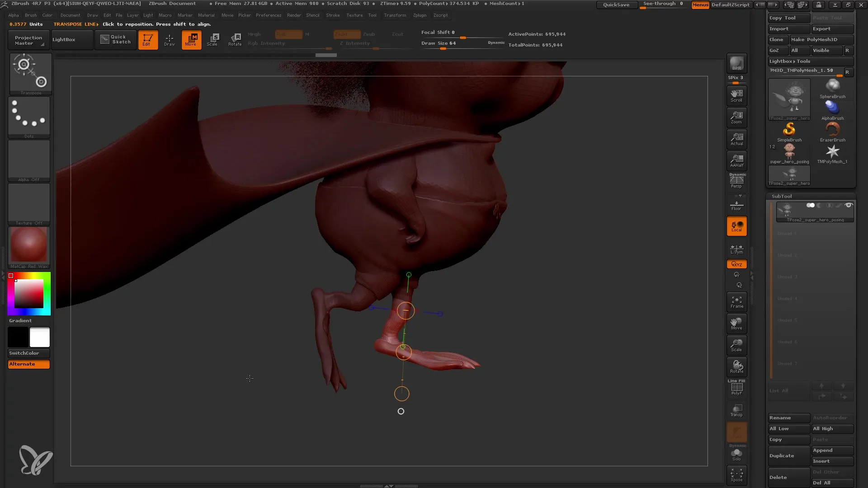Render with the BPR button
868x488 pixels.
point(736,63)
